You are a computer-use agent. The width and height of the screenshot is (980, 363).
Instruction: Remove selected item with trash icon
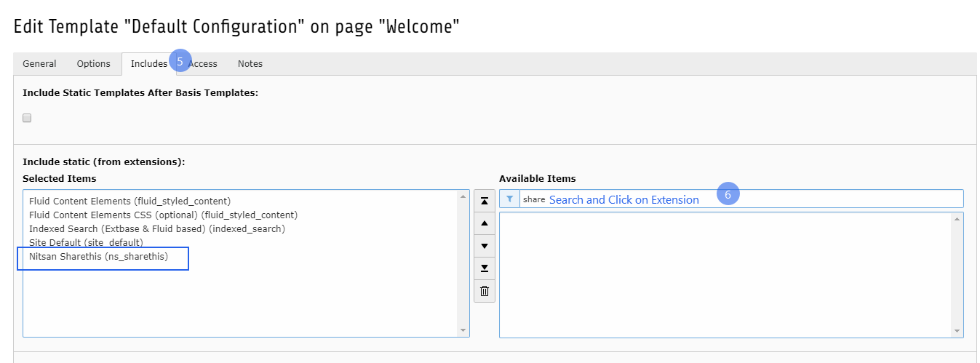[485, 291]
